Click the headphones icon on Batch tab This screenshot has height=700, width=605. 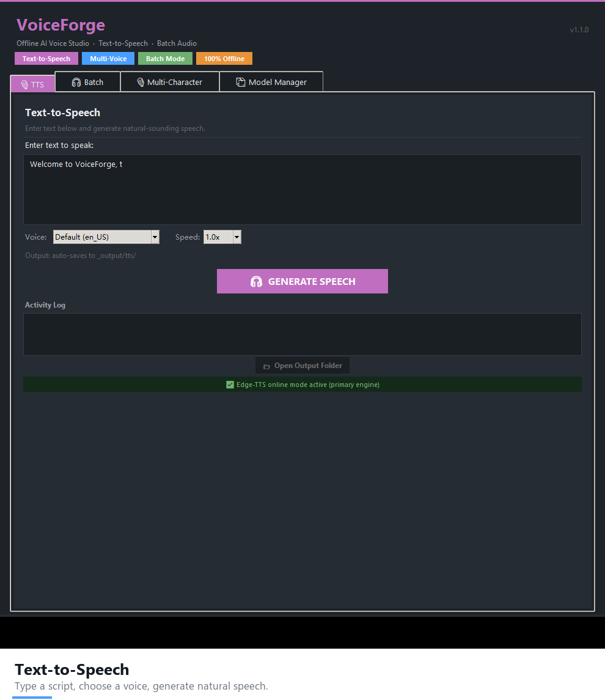pos(76,82)
